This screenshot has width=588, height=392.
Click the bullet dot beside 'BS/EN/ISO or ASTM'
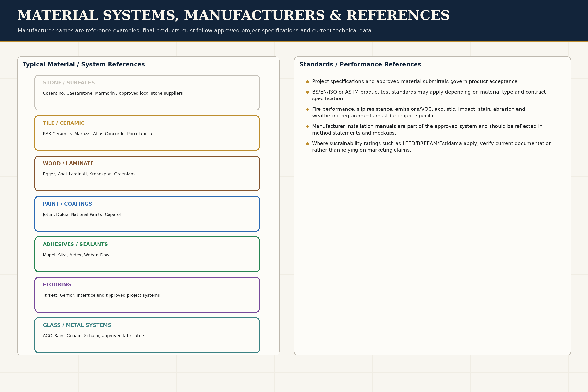click(307, 92)
